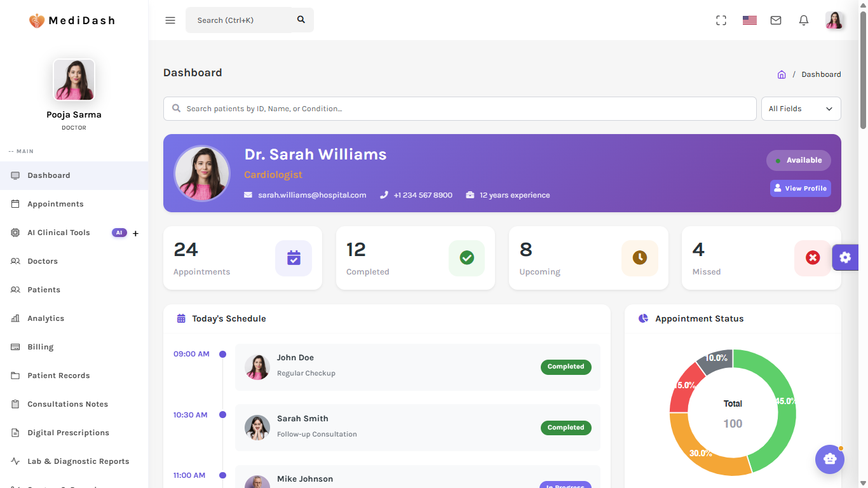Click Sarah Smith's Completed status badge
This screenshot has height=488, width=868.
[x=566, y=428]
